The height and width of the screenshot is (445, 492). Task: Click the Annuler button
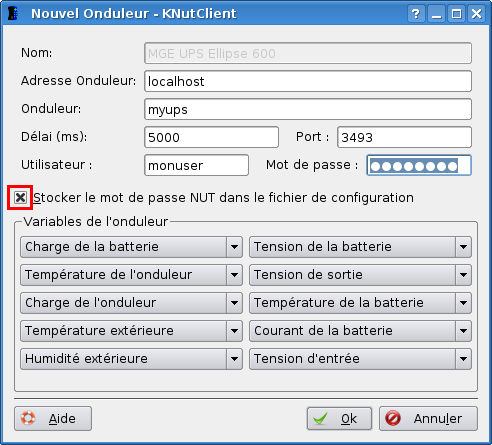coord(428,418)
